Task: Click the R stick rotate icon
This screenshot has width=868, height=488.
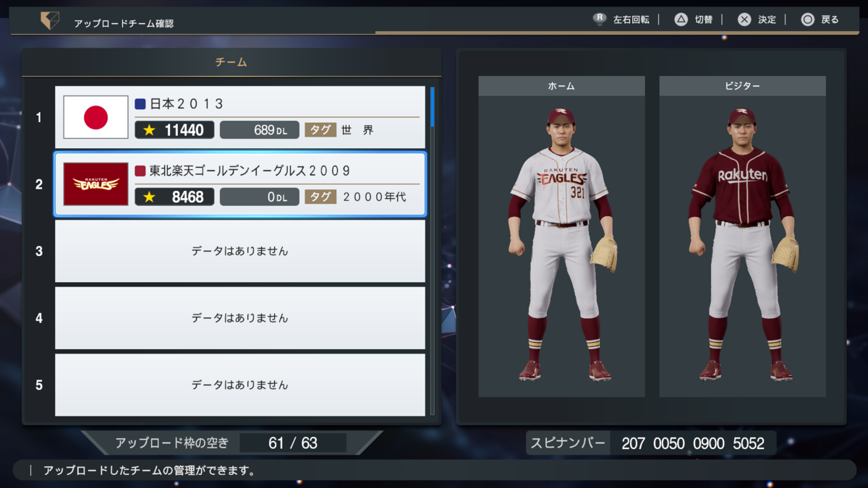Action: point(599,20)
